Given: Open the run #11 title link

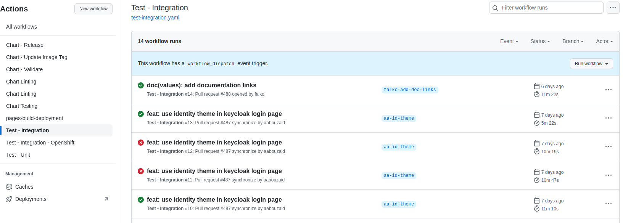Looking at the screenshot, I should point(214,171).
